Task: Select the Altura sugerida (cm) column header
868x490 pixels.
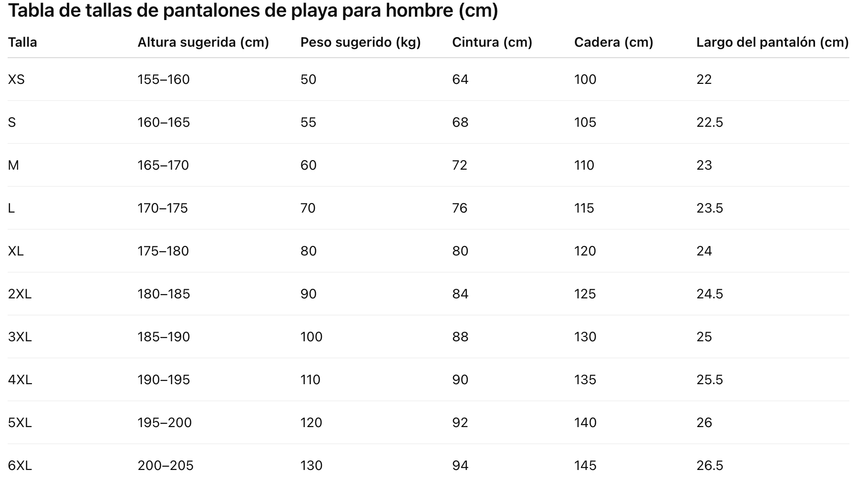Action: 203,42
